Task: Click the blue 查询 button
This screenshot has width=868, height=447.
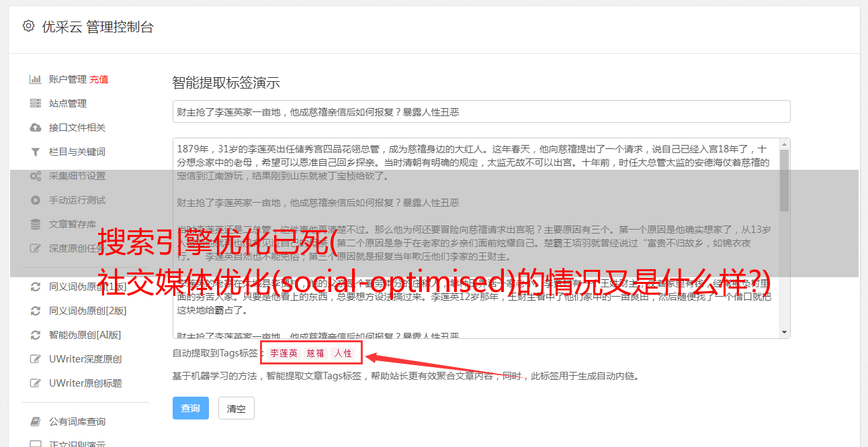Action: [191, 408]
